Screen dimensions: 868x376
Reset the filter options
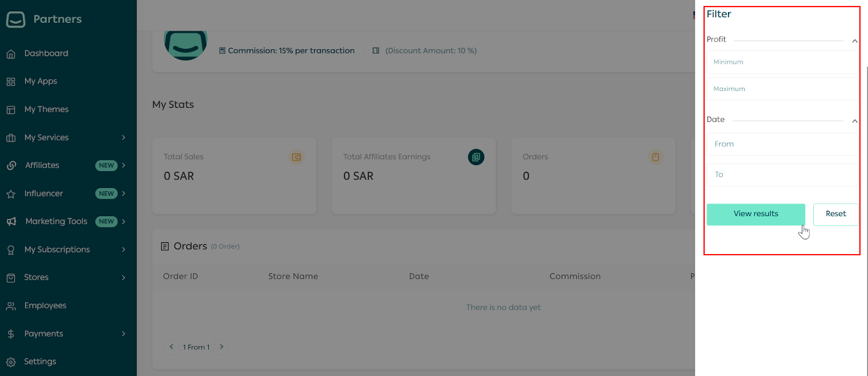(835, 214)
